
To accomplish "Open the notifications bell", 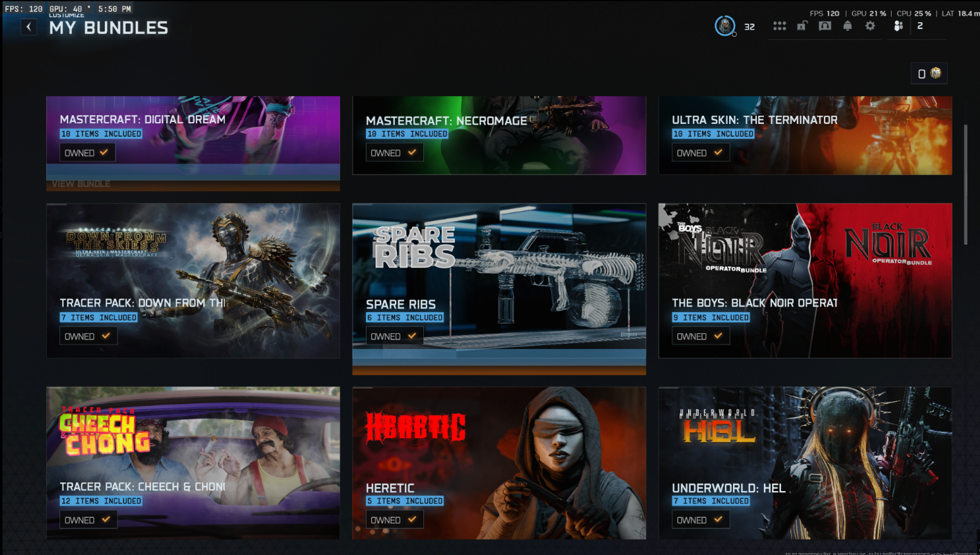I will pos(847,26).
